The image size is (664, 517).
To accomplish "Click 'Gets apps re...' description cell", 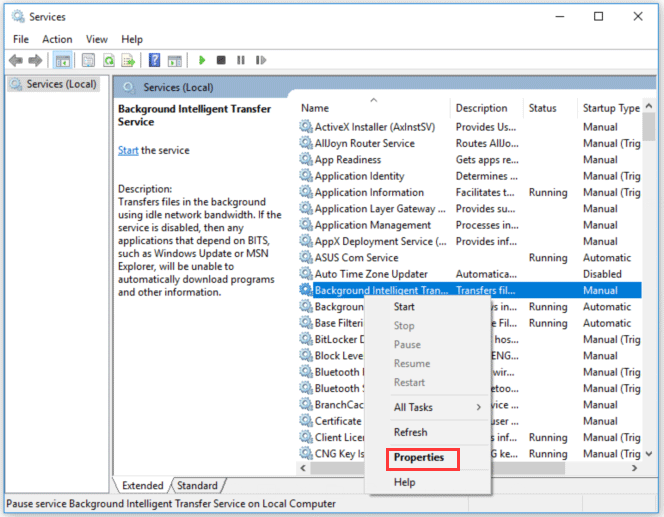I will point(487,160).
